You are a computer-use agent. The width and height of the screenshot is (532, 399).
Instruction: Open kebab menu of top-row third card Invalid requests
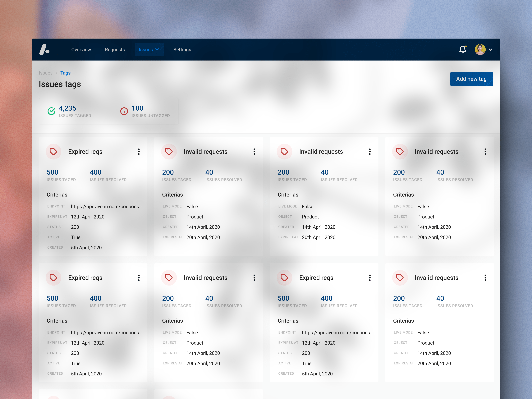point(370,152)
